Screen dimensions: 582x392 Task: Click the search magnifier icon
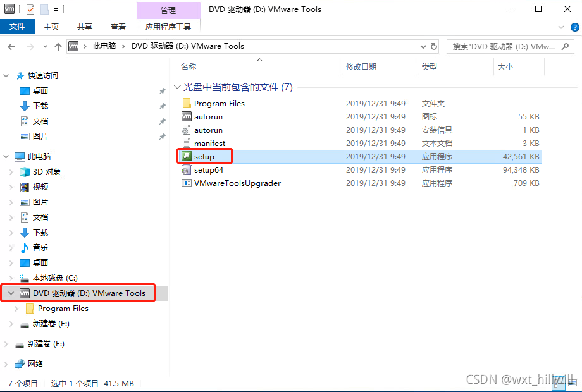[x=566, y=46]
